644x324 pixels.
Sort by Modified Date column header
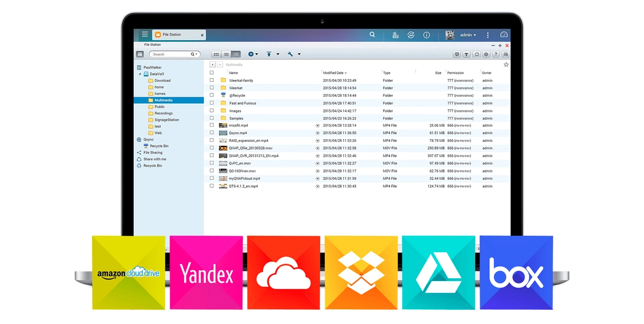click(334, 73)
